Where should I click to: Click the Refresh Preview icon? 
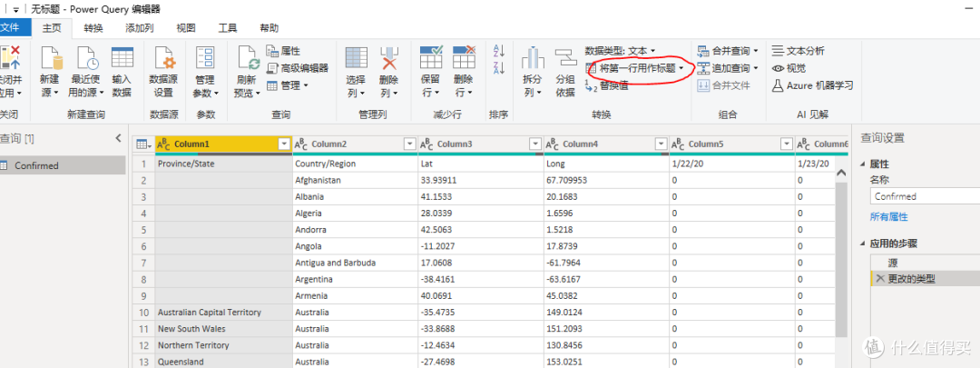(x=248, y=57)
